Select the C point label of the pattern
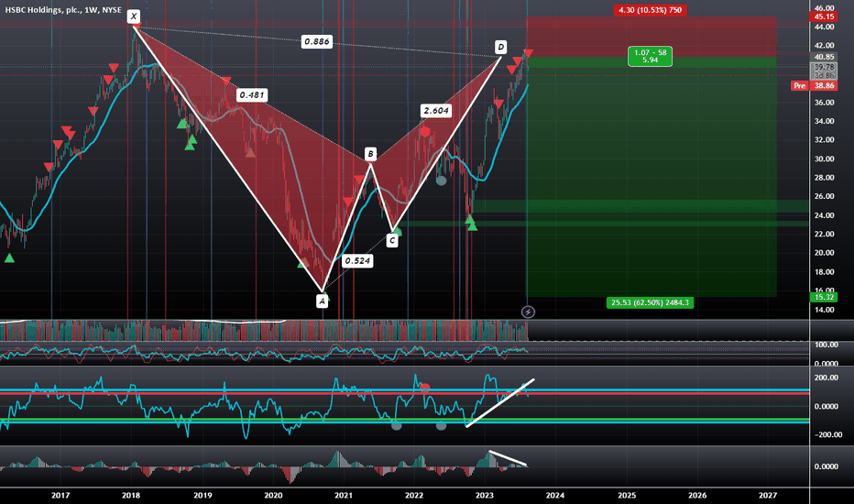This screenshot has height=504, width=854. pos(391,240)
